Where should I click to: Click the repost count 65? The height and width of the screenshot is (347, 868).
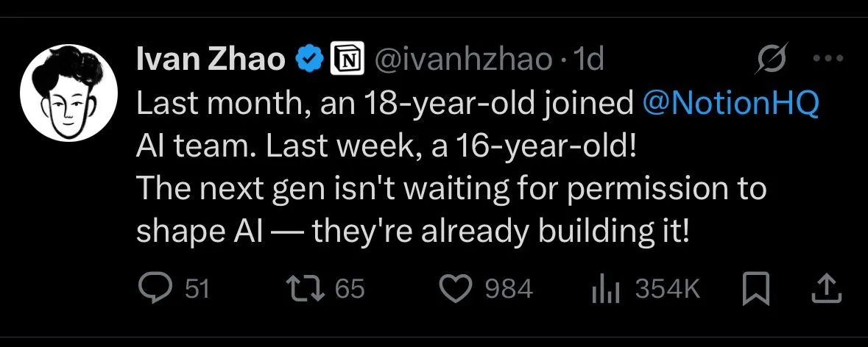350,289
